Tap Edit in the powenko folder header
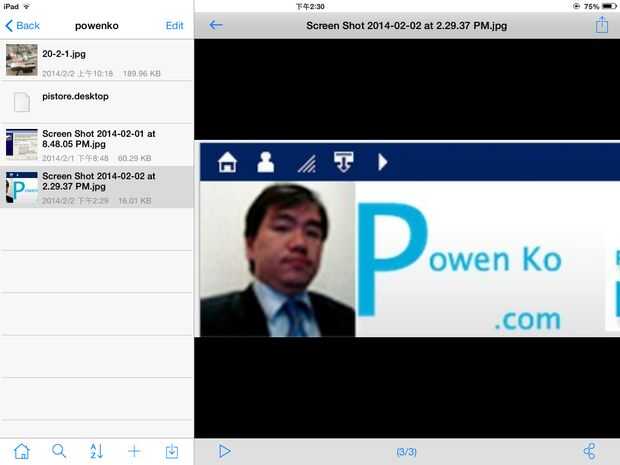This screenshot has height=465, width=620. [174, 26]
